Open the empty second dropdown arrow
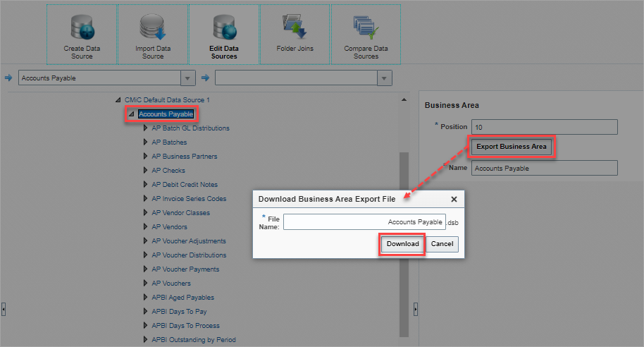Image resolution: width=644 pixels, height=347 pixels. pyautogui.click(x=385, y=78)
